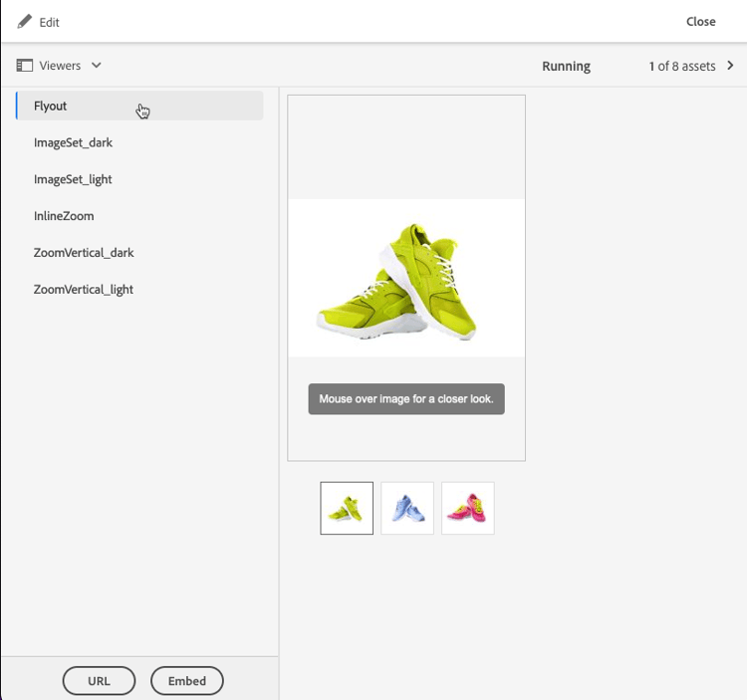This screenshot has height=700, width=747.
Task: Select the pink shoe thumbnail
Action: click(468, 508)
